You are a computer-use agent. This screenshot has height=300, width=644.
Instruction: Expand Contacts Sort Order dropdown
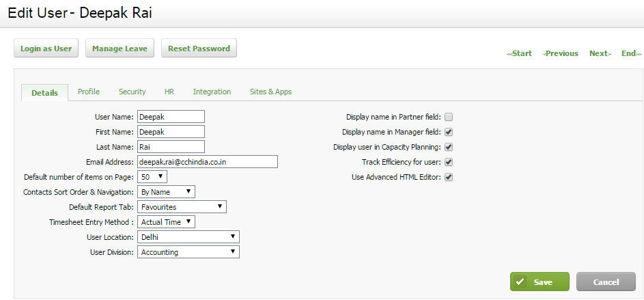tap(167, 192)
